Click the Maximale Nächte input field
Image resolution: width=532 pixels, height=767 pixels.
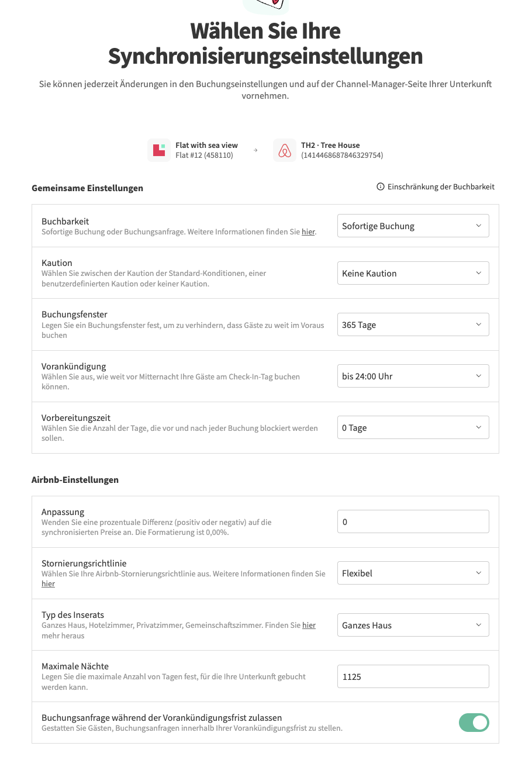[413, 677]
